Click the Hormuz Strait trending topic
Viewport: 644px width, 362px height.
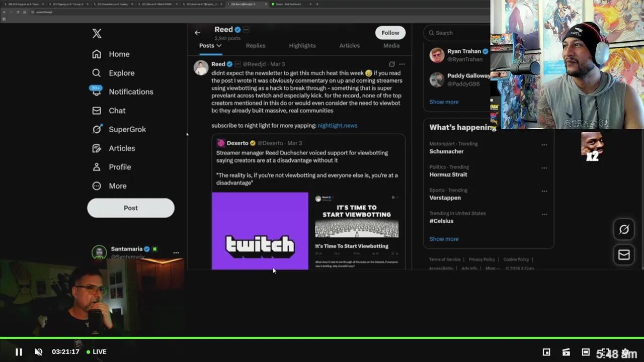coord(448,174)
